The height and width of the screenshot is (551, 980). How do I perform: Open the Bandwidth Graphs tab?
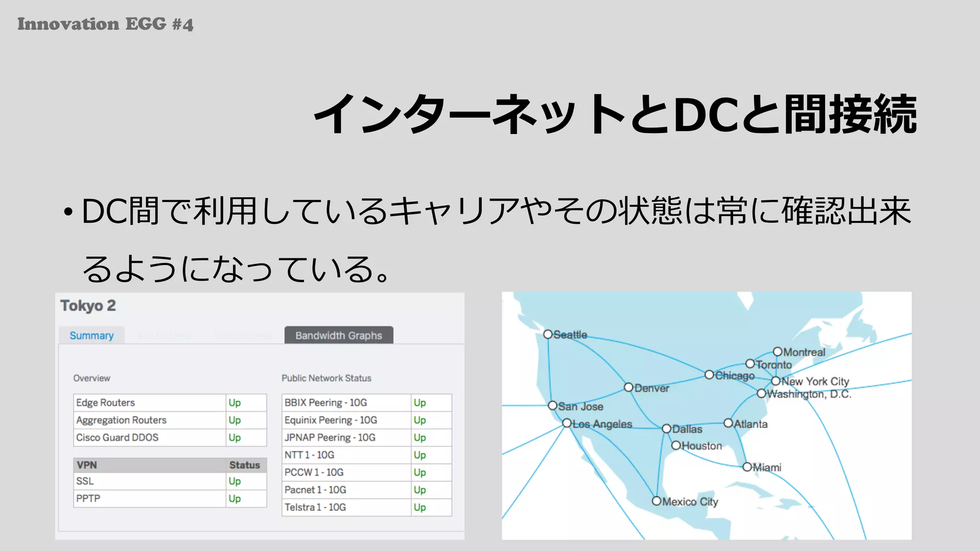pyautogui.click(x=339, y=335)
